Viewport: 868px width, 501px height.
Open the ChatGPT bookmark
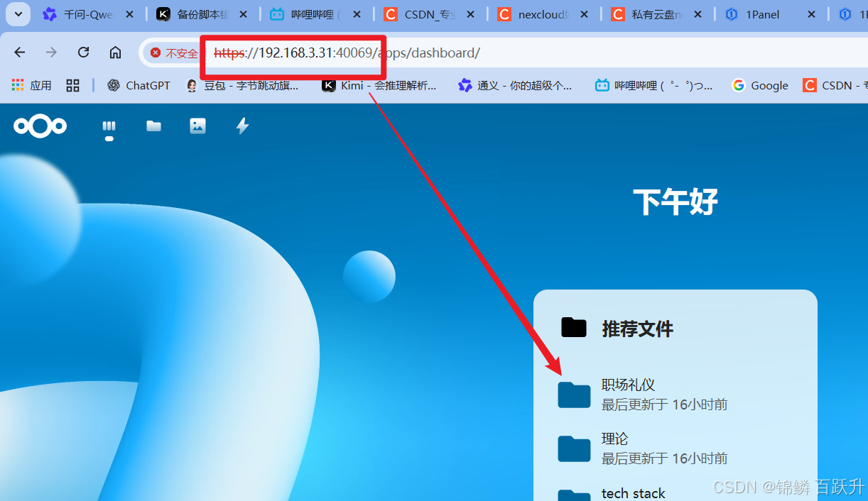click(139, 85)
